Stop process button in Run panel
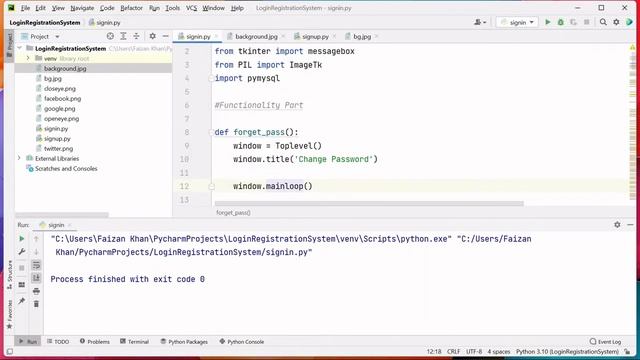The width and height of the screenshot is (640, 360). (22, 268)
